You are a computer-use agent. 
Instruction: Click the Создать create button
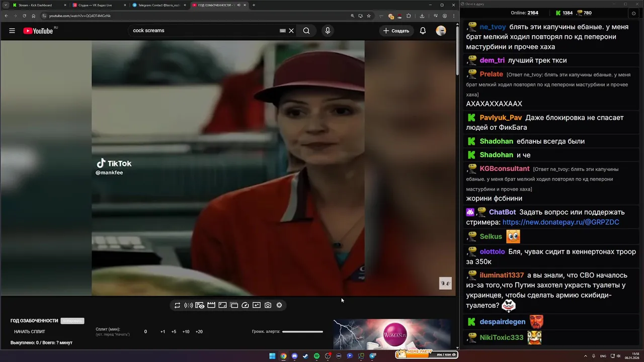[x=396, y=31]
